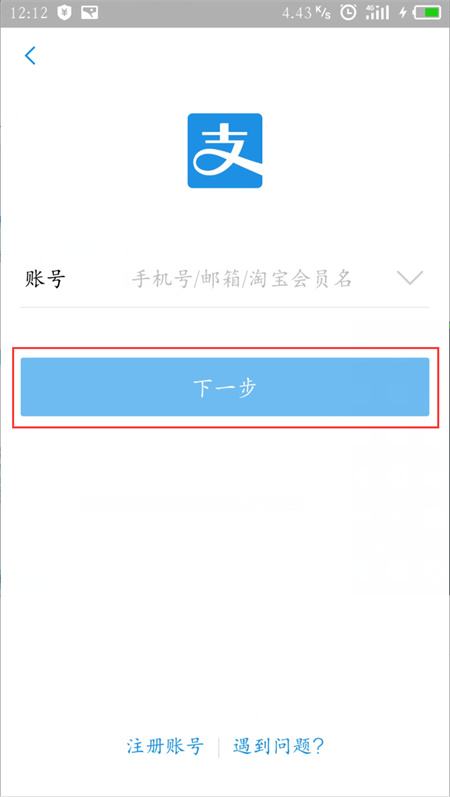Tap the underline beneath the account field
This screenshot has height=797, width=450.
coord(225,307)
